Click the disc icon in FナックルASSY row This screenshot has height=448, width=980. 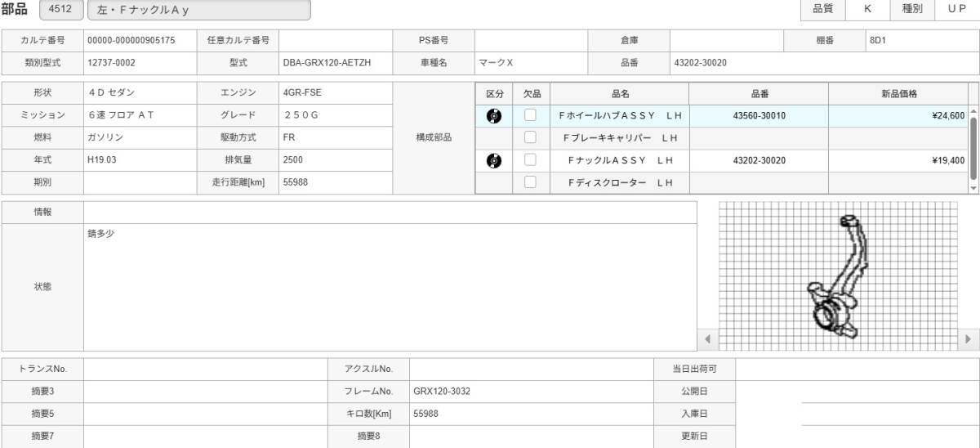494,160
